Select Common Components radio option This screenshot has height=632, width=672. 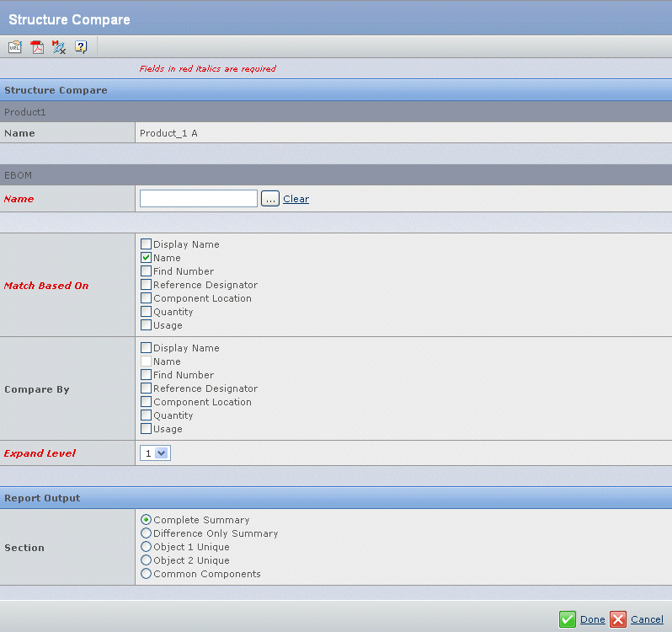point(147,574)
